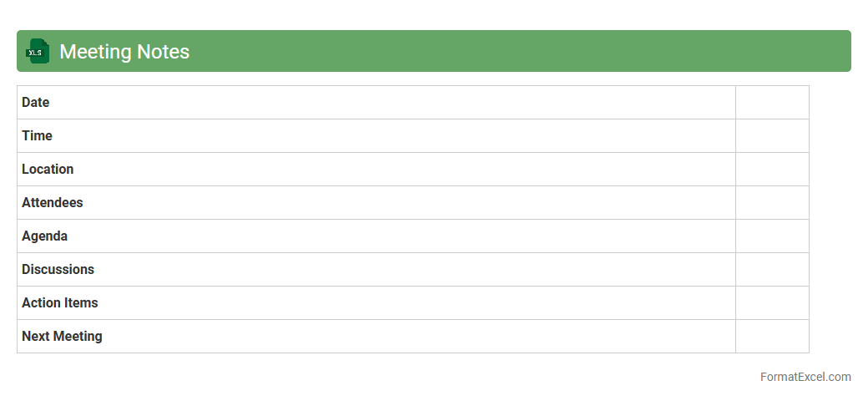The height and width of the screenshot is (401, 868).
Task: Click the Agenda label cell
Action: tap(376, 236)
